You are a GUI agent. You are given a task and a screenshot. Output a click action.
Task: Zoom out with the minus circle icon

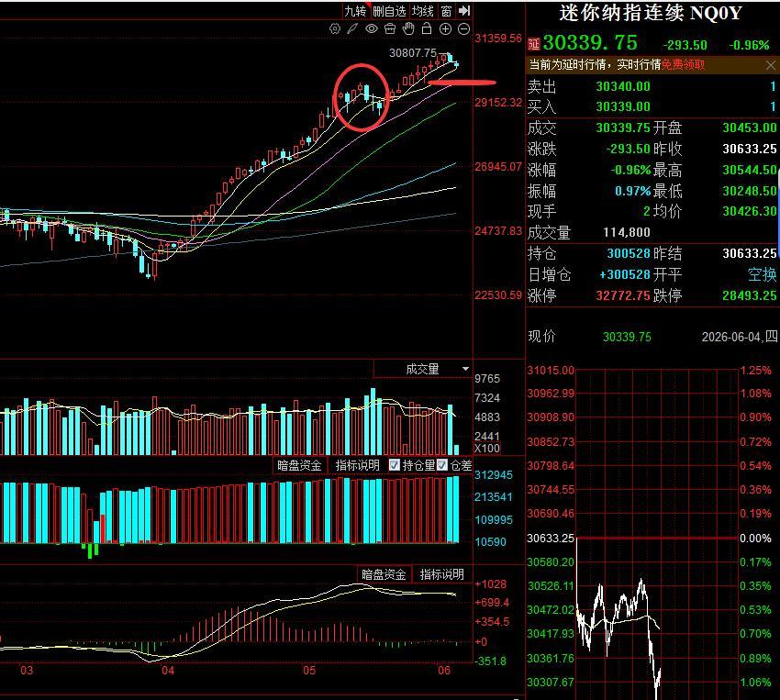463,28
